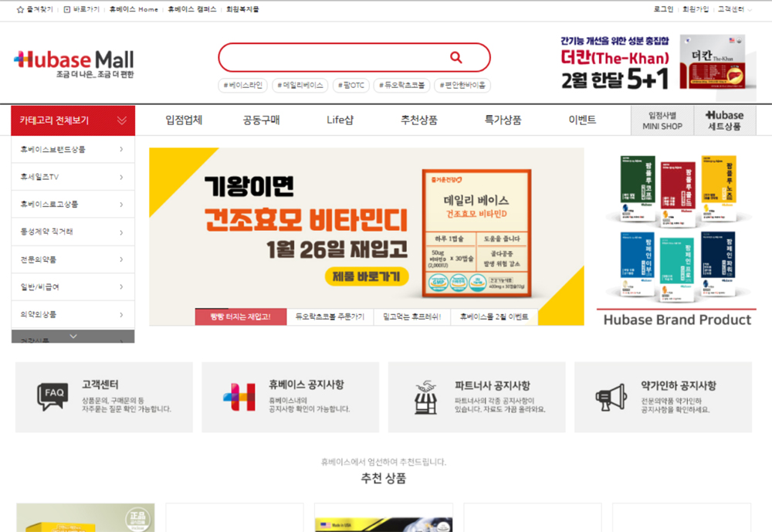Click the 데일리 베이스 비타민D product box
The image size is (772, 532).
[476, 233]
